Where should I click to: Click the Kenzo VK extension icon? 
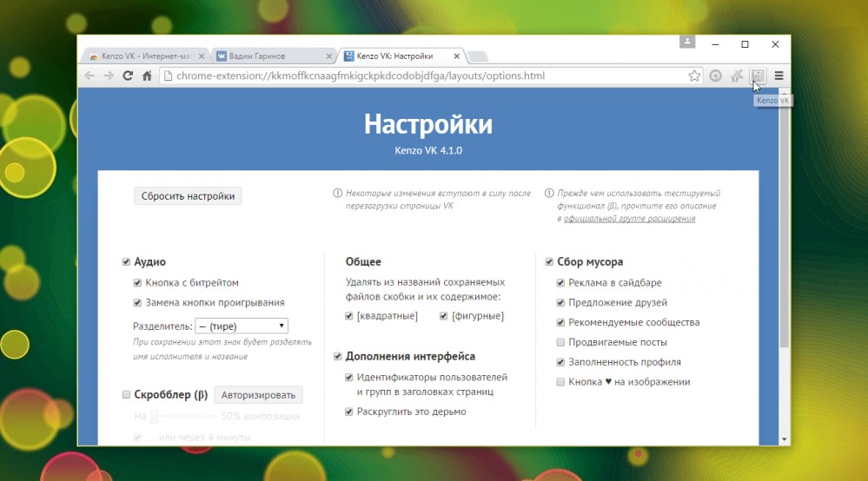coord(758,76)
